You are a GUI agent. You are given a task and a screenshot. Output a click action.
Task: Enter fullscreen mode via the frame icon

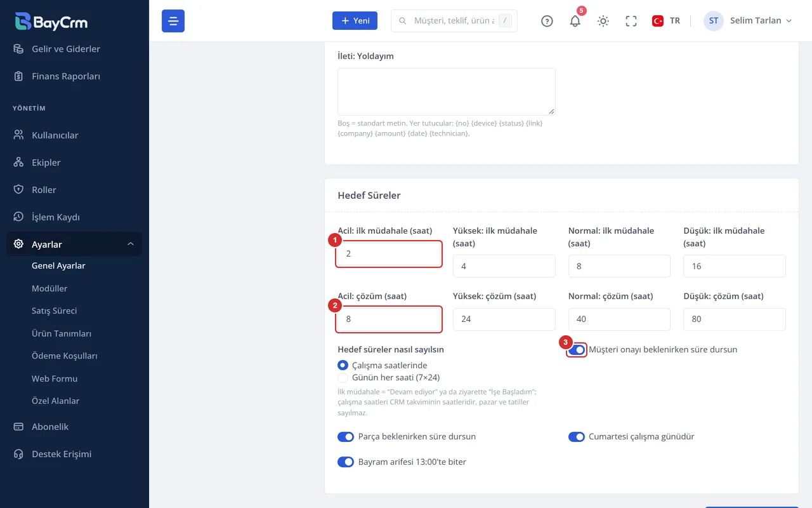point(631,21)
